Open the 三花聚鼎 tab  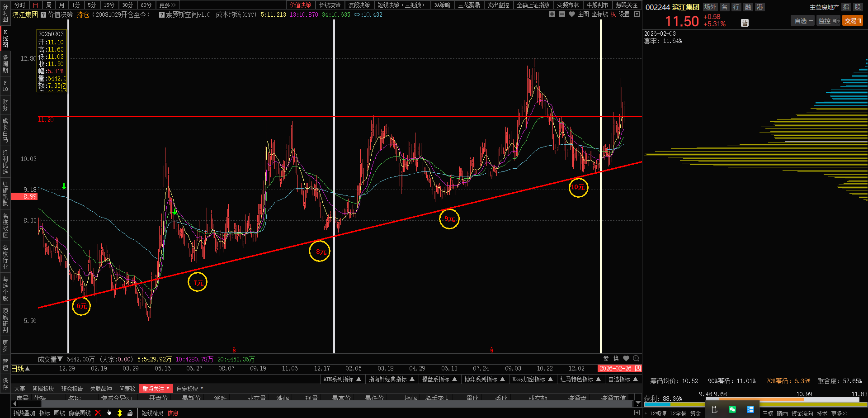click(469, 5)
